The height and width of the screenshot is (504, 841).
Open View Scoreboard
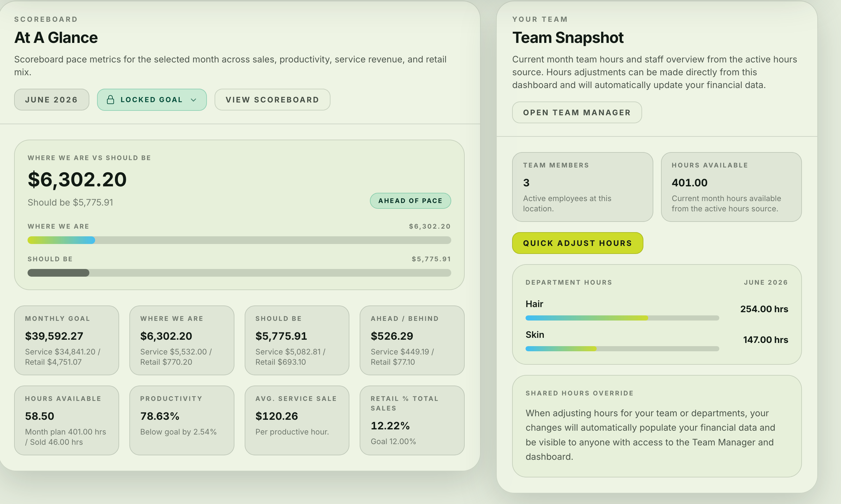click(x=273, y=100)
